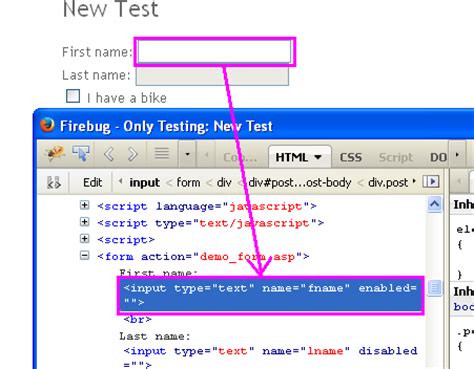Viewport: 474px width, 369px height.
Task: Check the 'I have a bike' checkbox
Action: click(x=73, y=96)
